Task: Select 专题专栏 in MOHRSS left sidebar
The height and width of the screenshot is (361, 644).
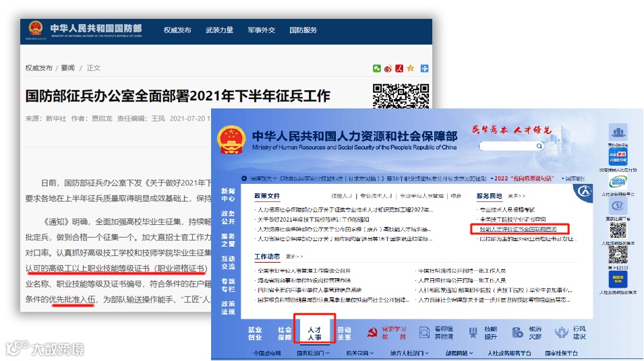Action: [228, 285]
